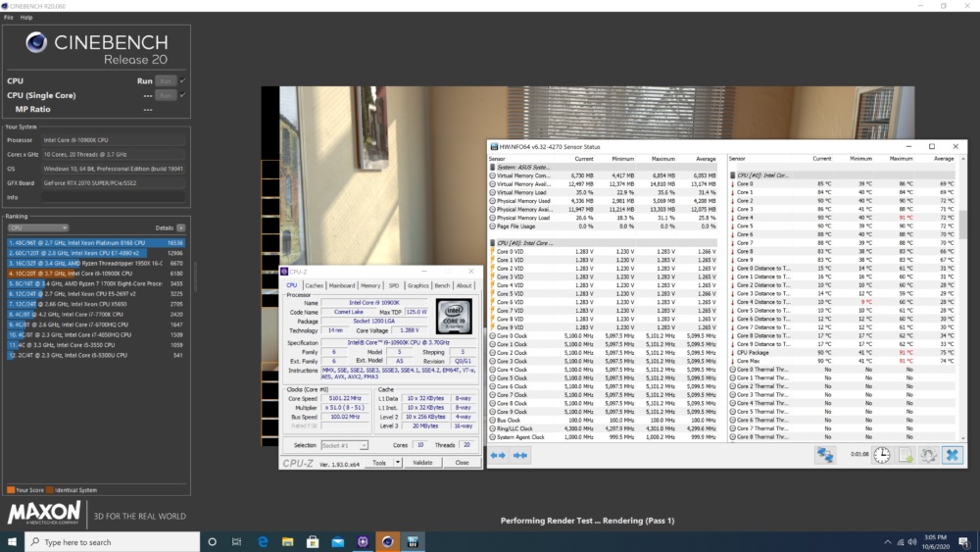
Task: Select the Xeon Platinum 8168 ranking row
Action: pyautogui.click(x=96, y=242)
